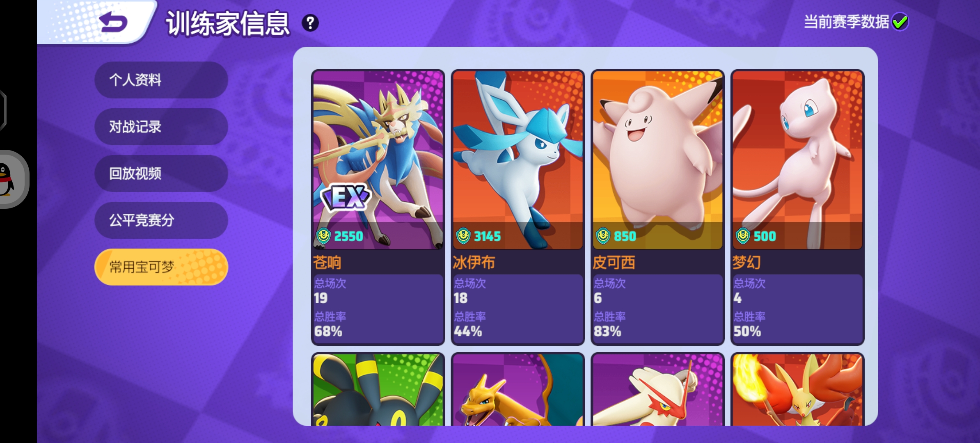Select the 皮可西 Pokémon portrait

[x=657, y=160]
